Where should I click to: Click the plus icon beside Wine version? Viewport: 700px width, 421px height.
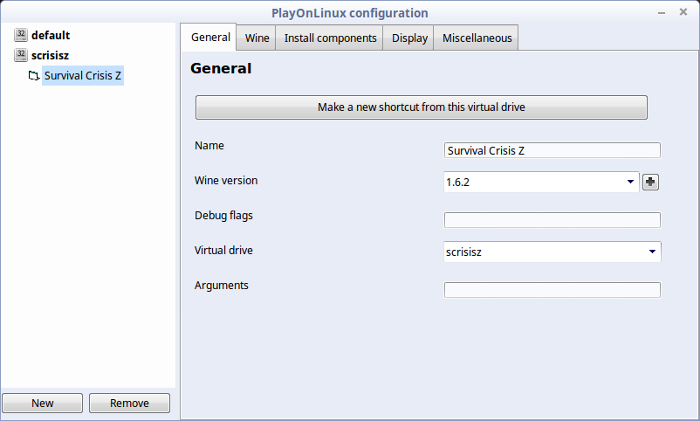(x=650, y=182)
